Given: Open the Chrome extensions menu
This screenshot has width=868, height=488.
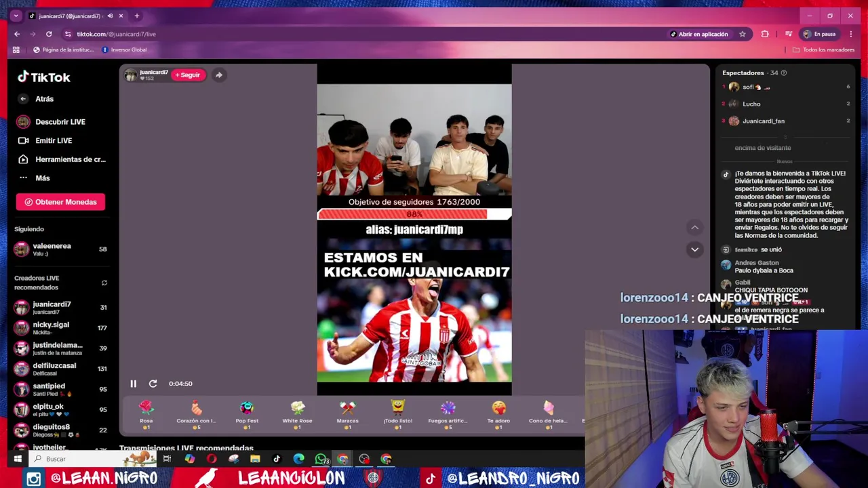Looking at the screenshot, I should (x=765, y=34).
